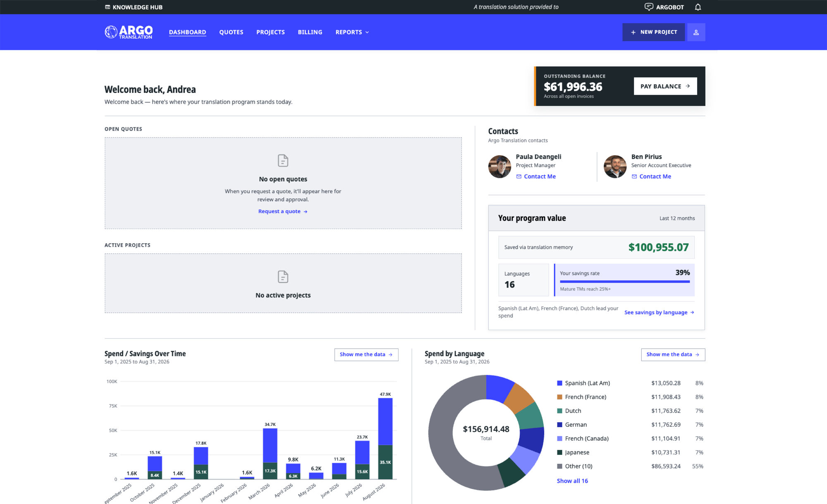Click Show me the data for Spend/Savings
The height and width of the screenshot is (504, 827).
[366, 354]
